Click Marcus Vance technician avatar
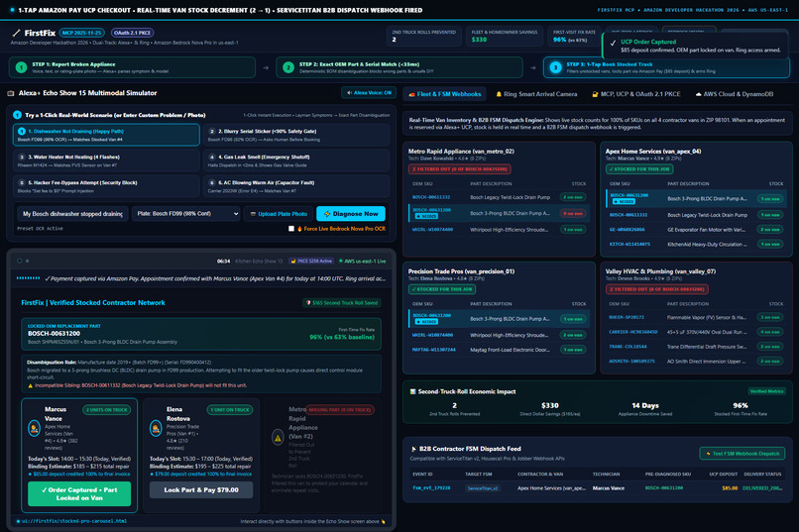Screen dimensions: 799x532 pos(34,428)
